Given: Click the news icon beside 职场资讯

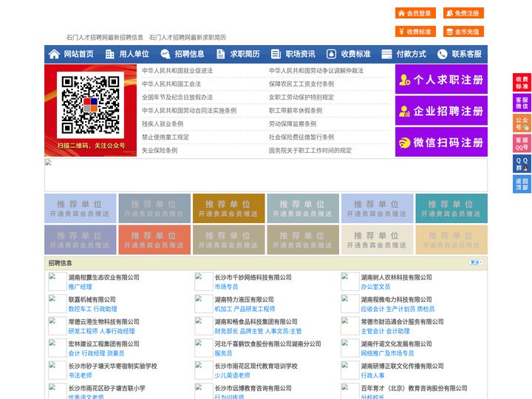Looking at the screenshot, I should tap(276, 54).
